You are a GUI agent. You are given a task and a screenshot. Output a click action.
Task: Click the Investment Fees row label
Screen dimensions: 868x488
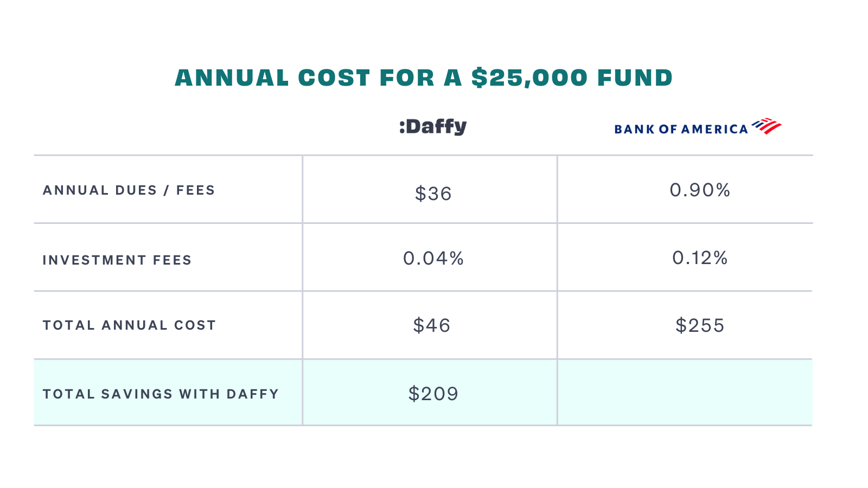117,260
